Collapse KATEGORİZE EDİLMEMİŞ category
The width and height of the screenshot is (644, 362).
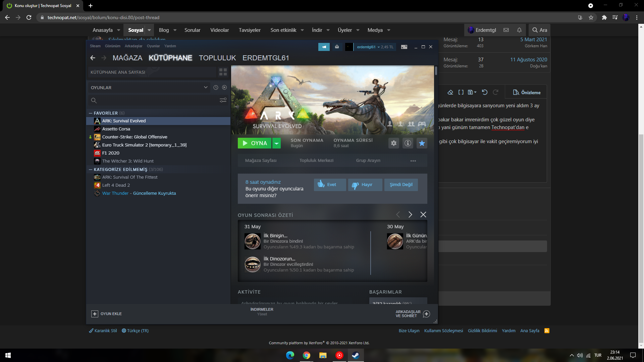click(91, 170)
